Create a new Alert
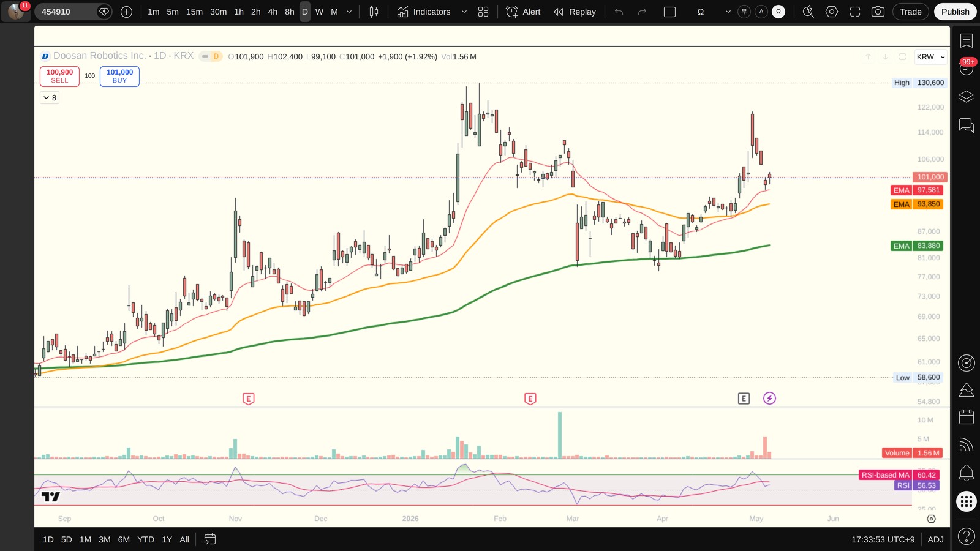 tap(524, 12)
